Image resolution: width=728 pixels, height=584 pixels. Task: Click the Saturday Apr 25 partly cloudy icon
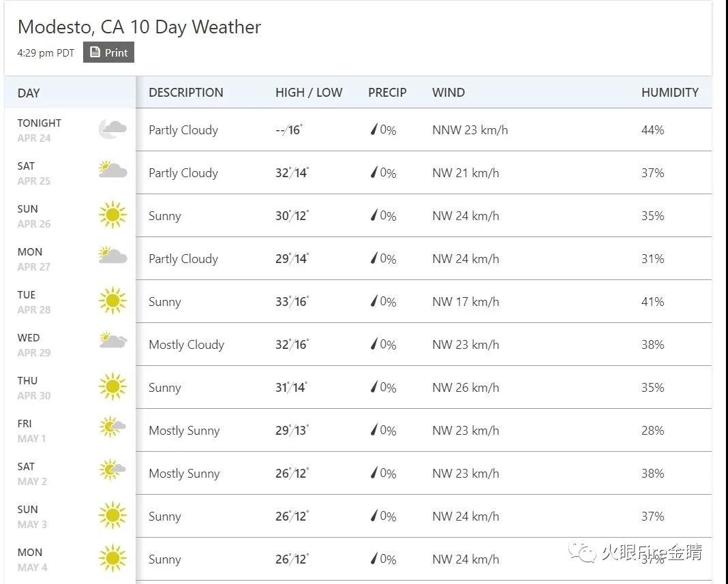point(112,170)
